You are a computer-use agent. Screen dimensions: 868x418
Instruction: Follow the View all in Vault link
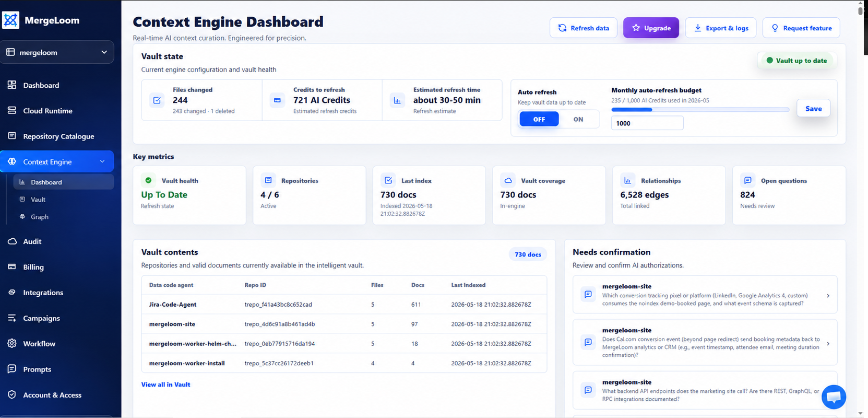pos(165,384)
